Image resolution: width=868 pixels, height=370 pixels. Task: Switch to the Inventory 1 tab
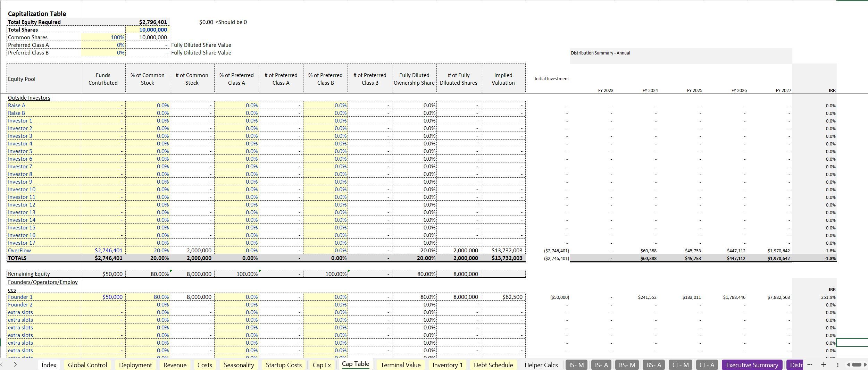448,365
